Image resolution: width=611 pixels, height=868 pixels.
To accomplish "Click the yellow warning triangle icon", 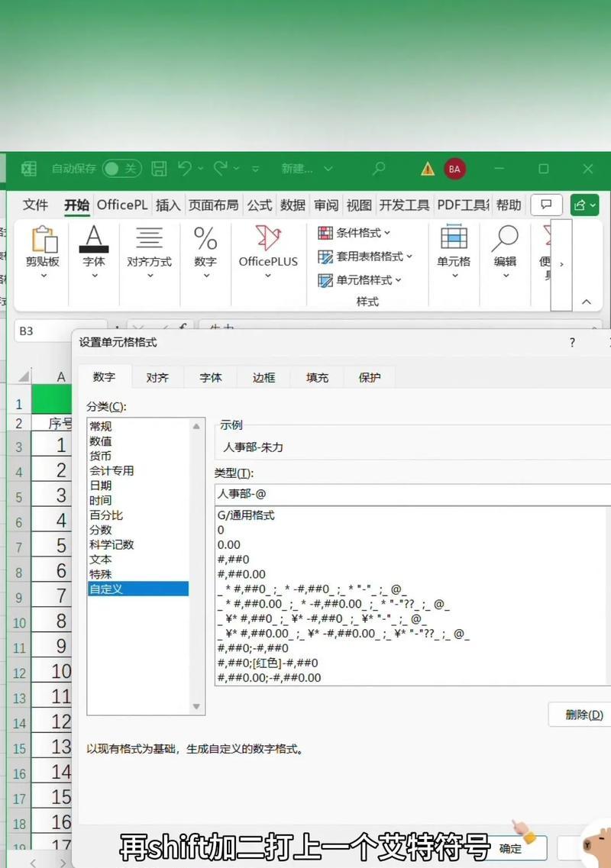I will click(428, 168).
